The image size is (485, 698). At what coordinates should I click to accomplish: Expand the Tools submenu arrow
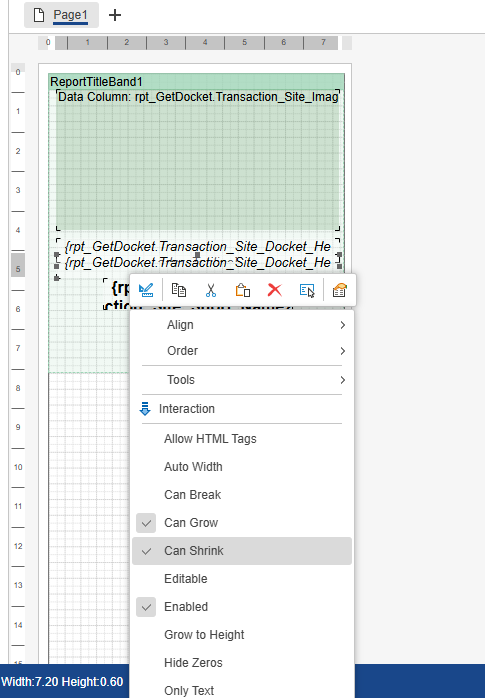pos(343,380)
